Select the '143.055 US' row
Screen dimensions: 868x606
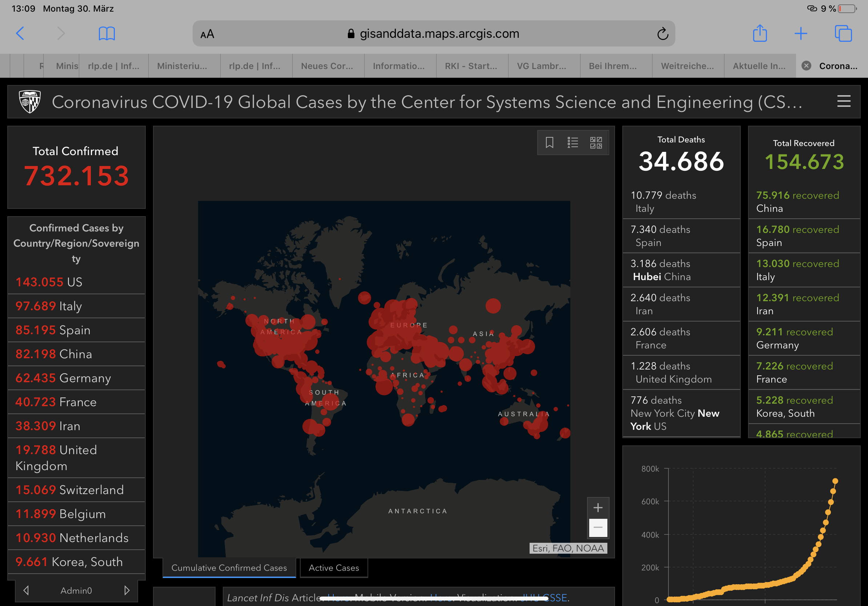click(x=76, y=282)
